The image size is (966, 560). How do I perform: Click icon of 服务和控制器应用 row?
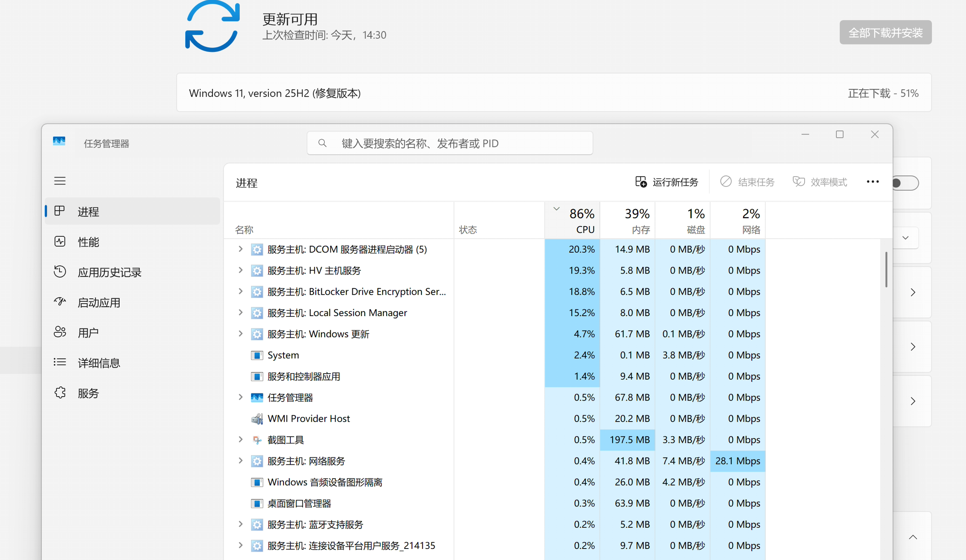(257, 376)
